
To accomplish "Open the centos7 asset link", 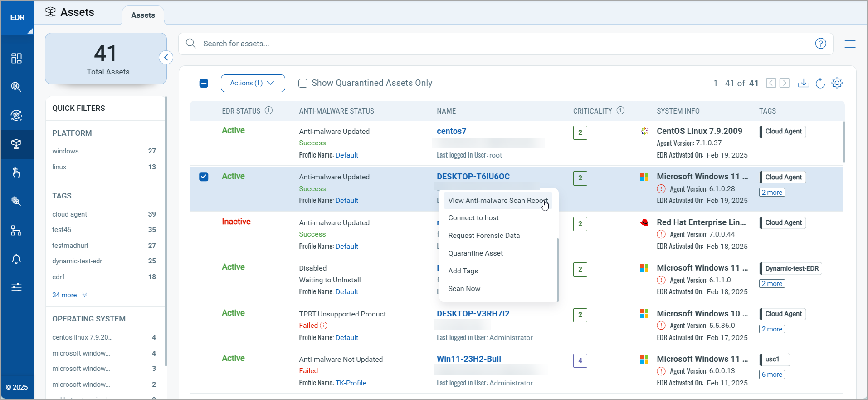I will tap(451, 131).
